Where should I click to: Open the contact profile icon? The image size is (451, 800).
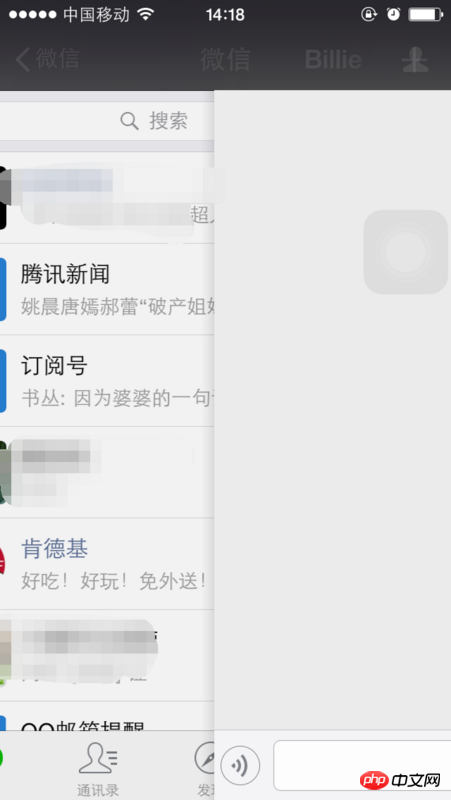tap(415, 60)
